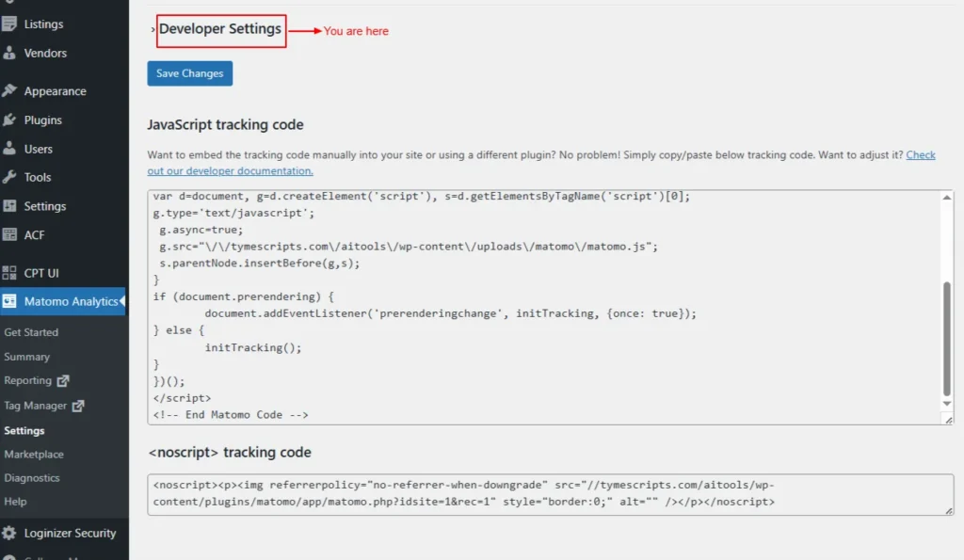Click scrollbar down arrow in JavaScript code box

click(947, 403)
